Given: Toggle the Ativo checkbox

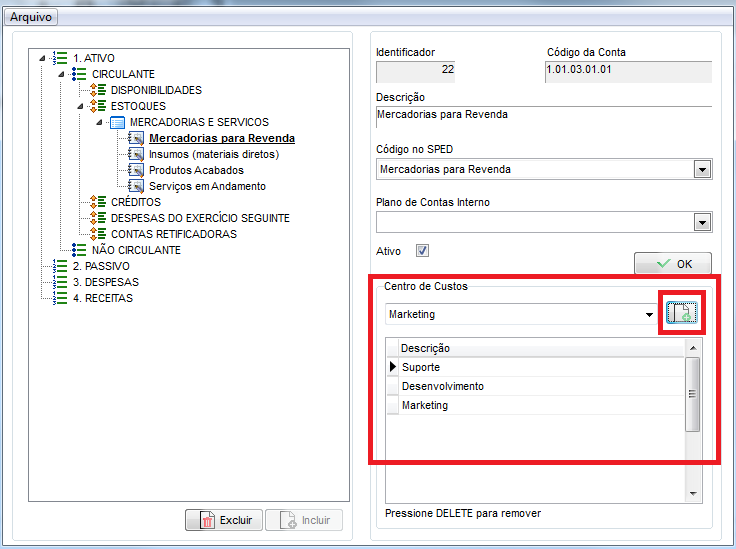Looking at the screenshot, I should point(422,251).
